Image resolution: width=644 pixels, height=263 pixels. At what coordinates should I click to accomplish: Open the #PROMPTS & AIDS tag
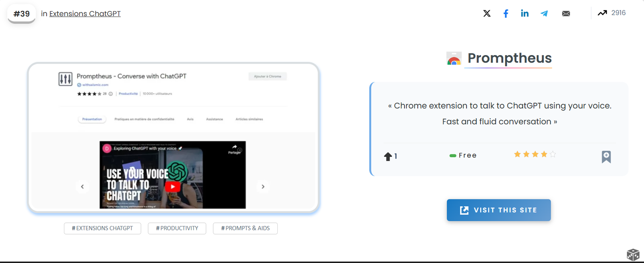tap(245, 228)
